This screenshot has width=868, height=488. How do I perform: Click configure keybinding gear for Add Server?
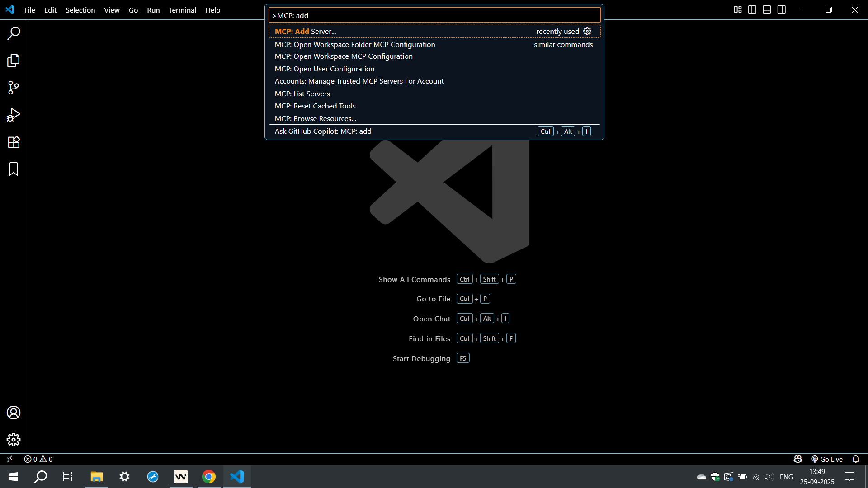pos(587,31)
